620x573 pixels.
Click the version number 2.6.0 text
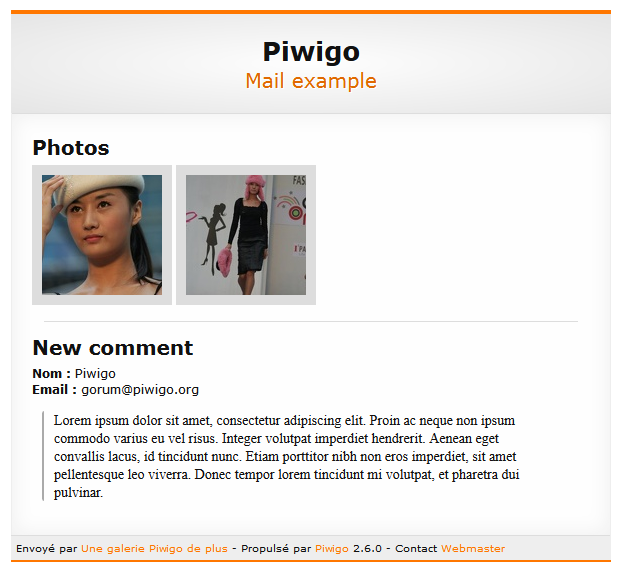coord(367,549)
